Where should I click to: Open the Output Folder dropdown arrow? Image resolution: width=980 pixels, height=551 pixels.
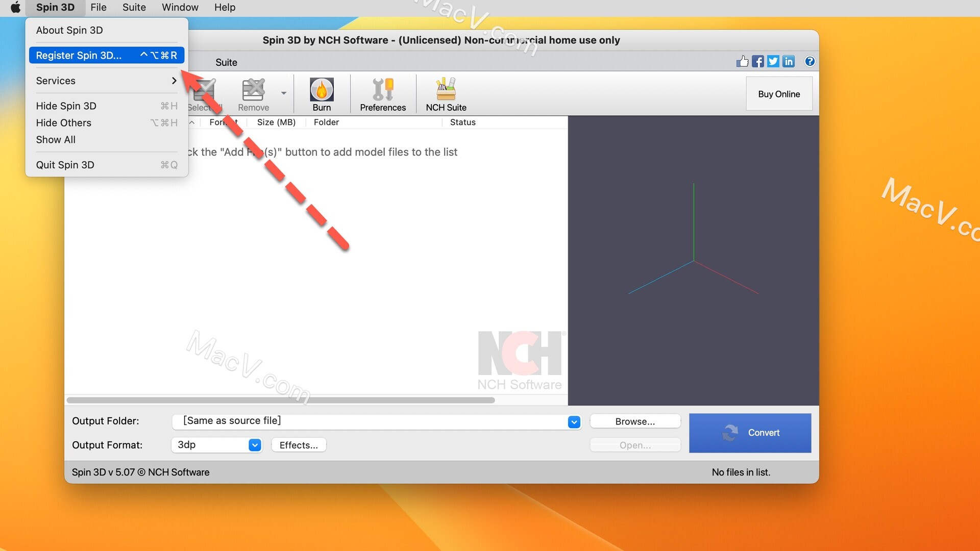(574, 422)
